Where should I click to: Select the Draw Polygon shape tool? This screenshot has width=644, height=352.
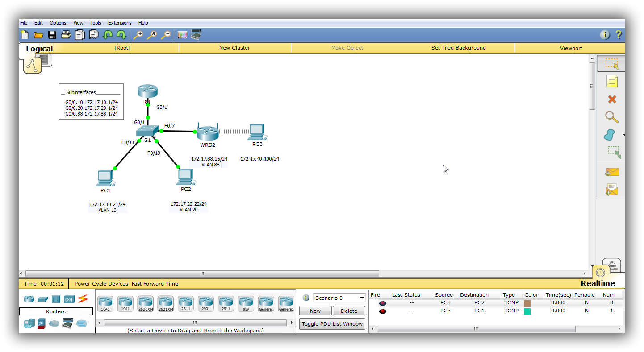tap(609, 134)
